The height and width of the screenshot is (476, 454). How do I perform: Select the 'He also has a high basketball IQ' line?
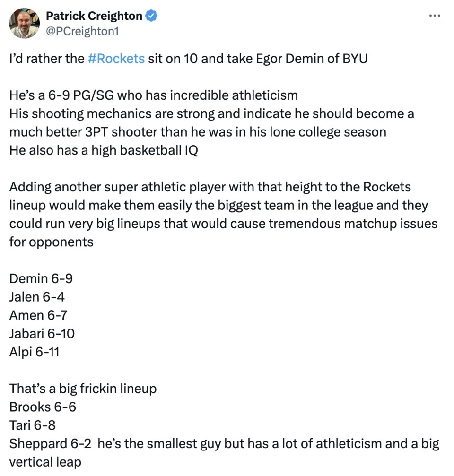coord(104,150)
